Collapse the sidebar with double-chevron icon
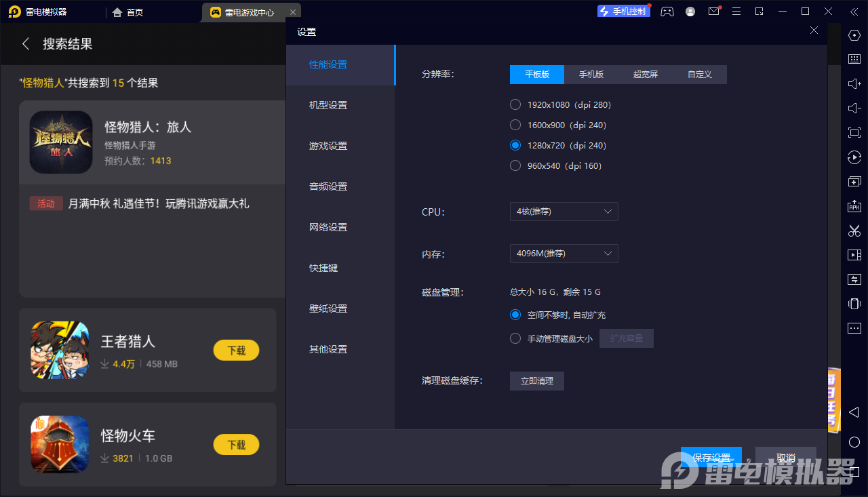 point(854,12)
